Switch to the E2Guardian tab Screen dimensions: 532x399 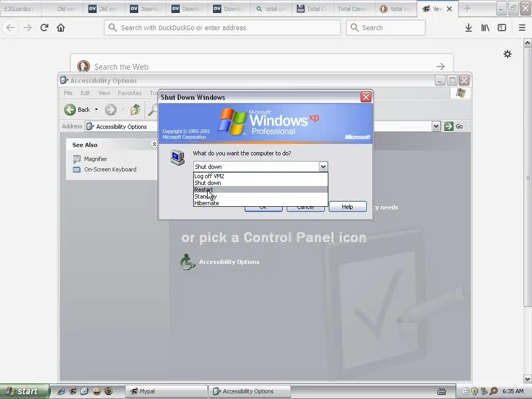click(20, 9)
